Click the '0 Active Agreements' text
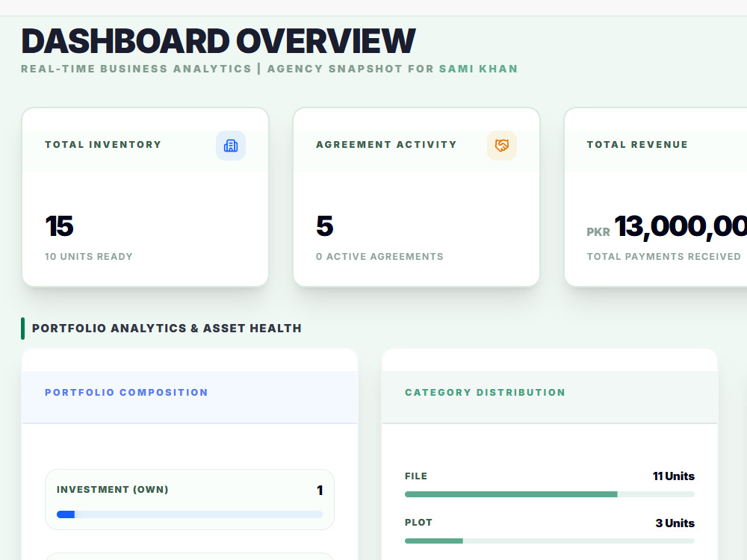The height and width of the screenshot is (560, 747). click(379, 256)
